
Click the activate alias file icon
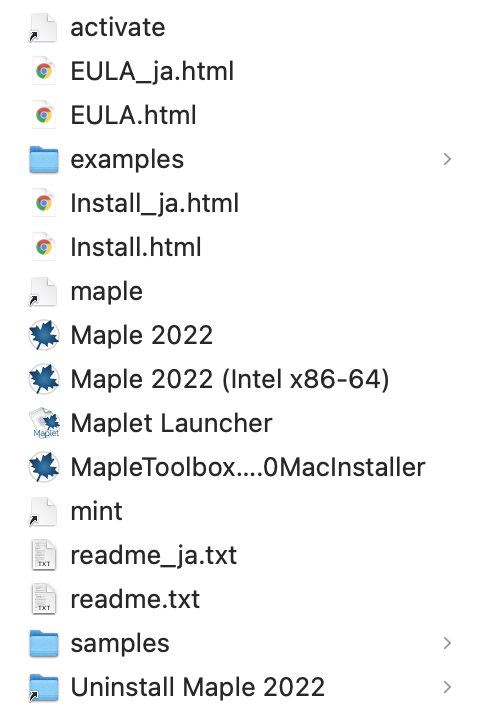click(x=44, y=28)
